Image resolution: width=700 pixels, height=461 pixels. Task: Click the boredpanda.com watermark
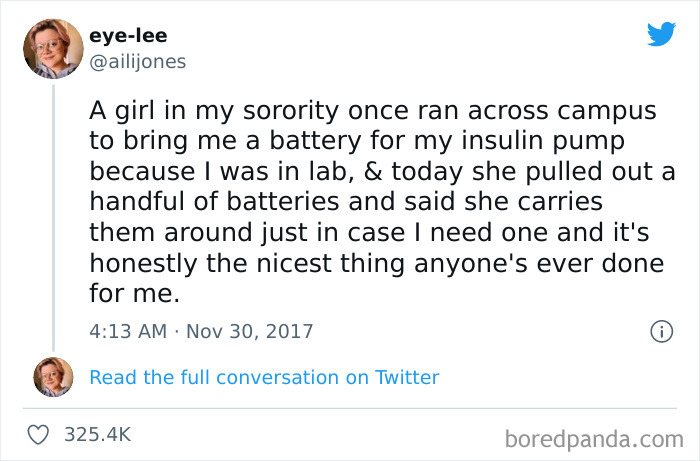click(594, 437)
